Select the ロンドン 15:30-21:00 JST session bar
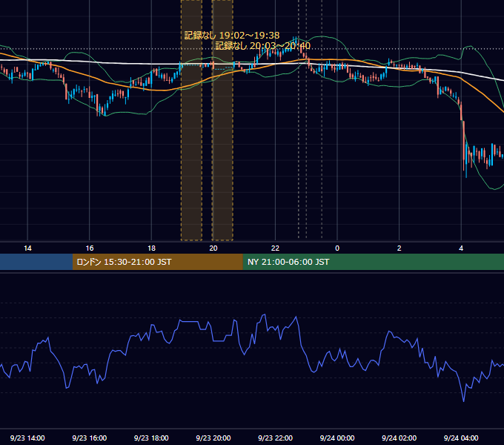 (x=157, y=262)
